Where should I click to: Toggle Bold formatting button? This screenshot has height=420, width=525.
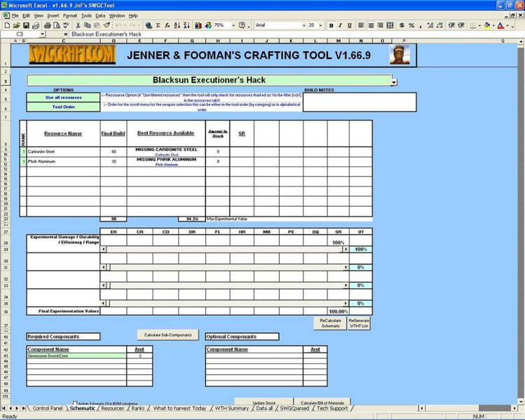(x=332, y=25)
